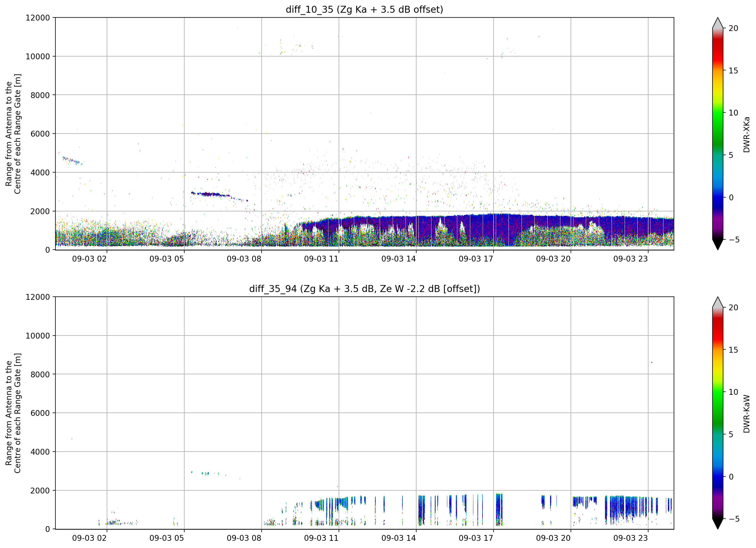The width and height of the screenshot is (756, 548).
Task: Click the small blue streak near 4700 m in diff_10_35
Action: point(72,161)
